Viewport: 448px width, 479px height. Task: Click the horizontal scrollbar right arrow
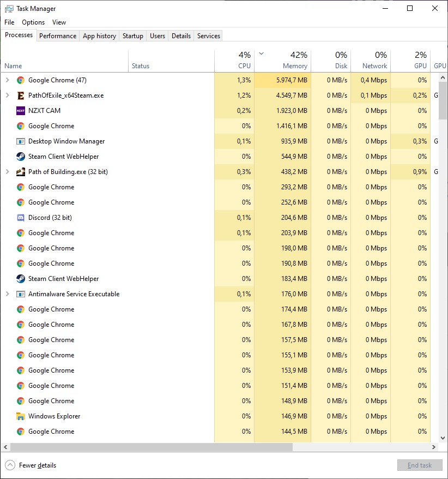tap(434, 447)
